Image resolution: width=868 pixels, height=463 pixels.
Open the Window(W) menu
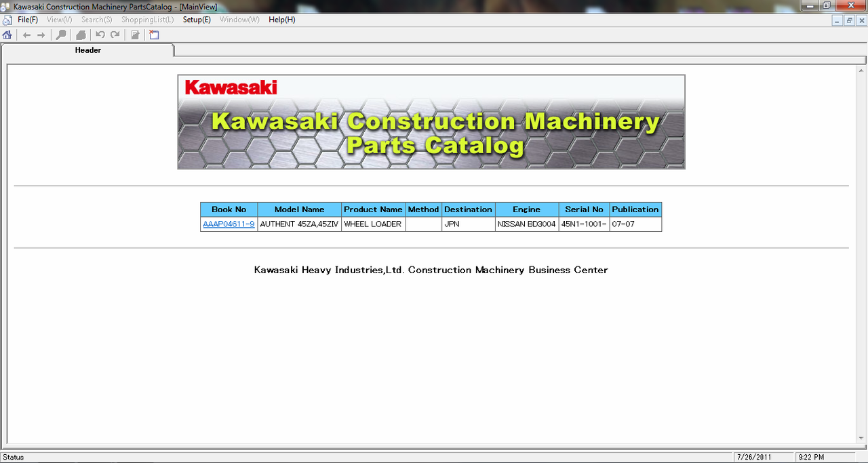pos(239,20)
